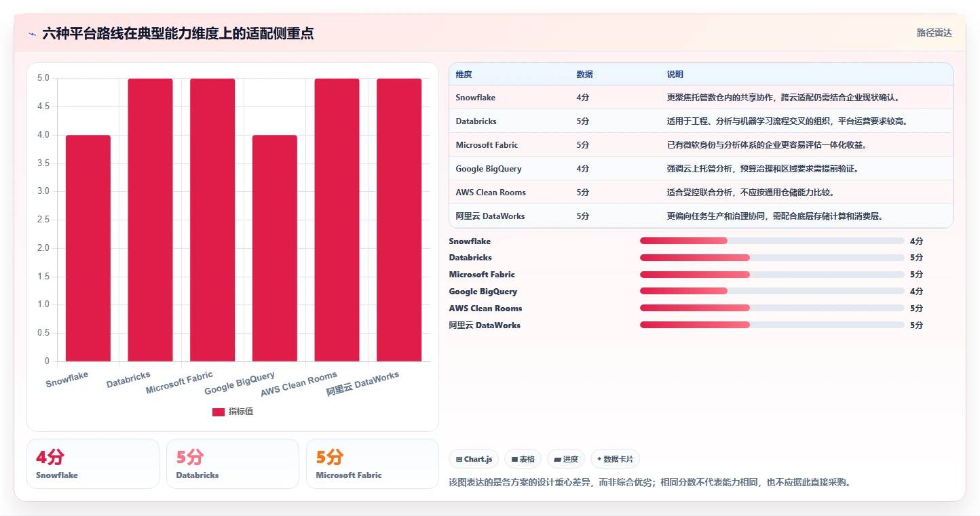Viewport: 980px width, 516px height.
Task: Click the 数据 table column header
Action: tap(585, 75)
